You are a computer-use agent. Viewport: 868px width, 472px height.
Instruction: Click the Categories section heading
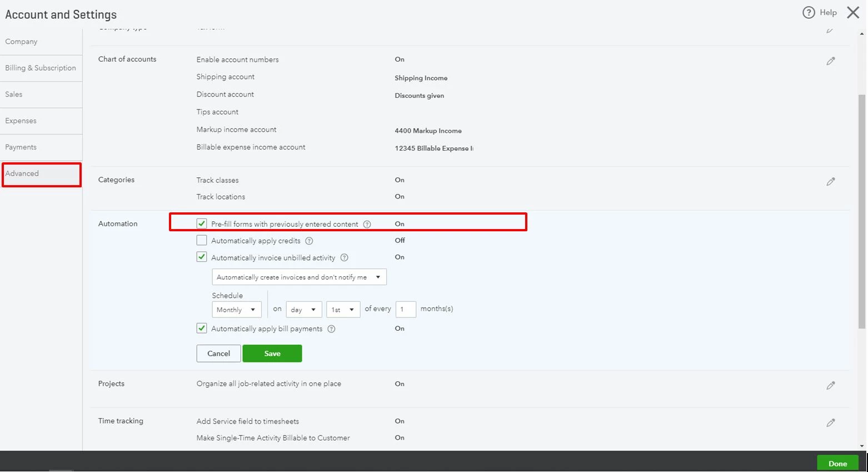coord(116,180)
